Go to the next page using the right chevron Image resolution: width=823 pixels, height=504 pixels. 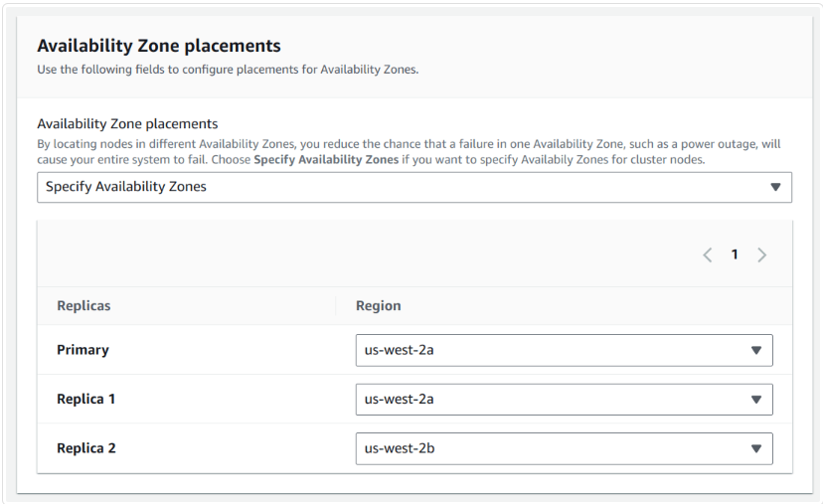[x=761, y=255]
